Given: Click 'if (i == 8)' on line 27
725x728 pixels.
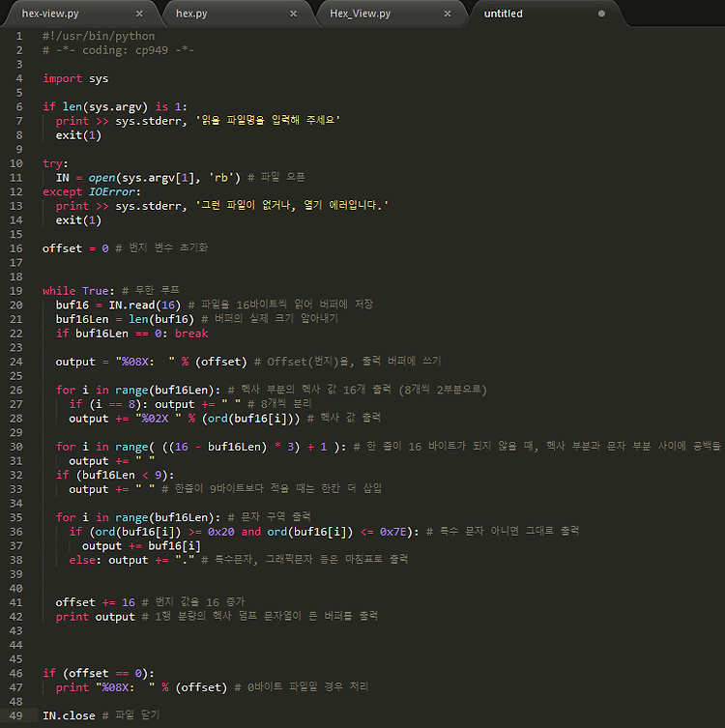Looking at the screenshot, I should pos(108,404).
